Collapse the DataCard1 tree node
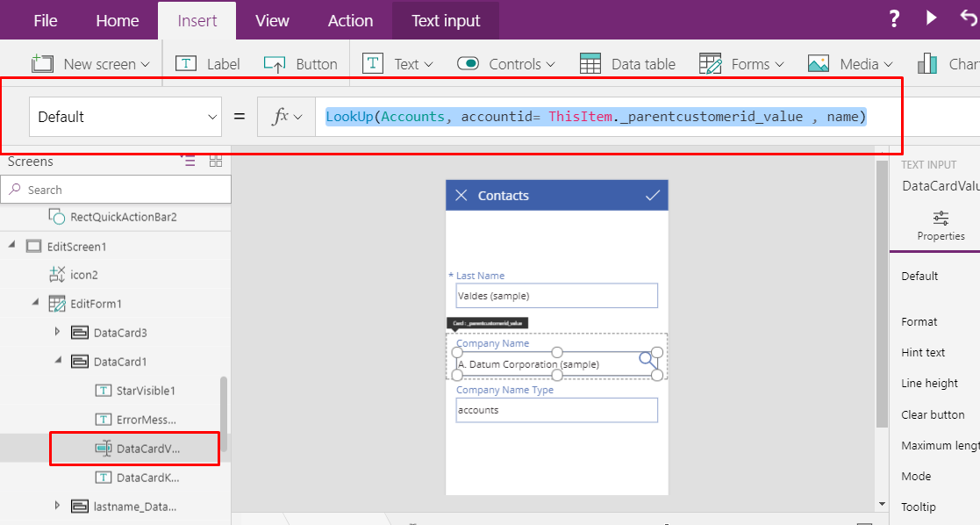The width and height of the screenshot is (980, 525). (x=58, y=361)
